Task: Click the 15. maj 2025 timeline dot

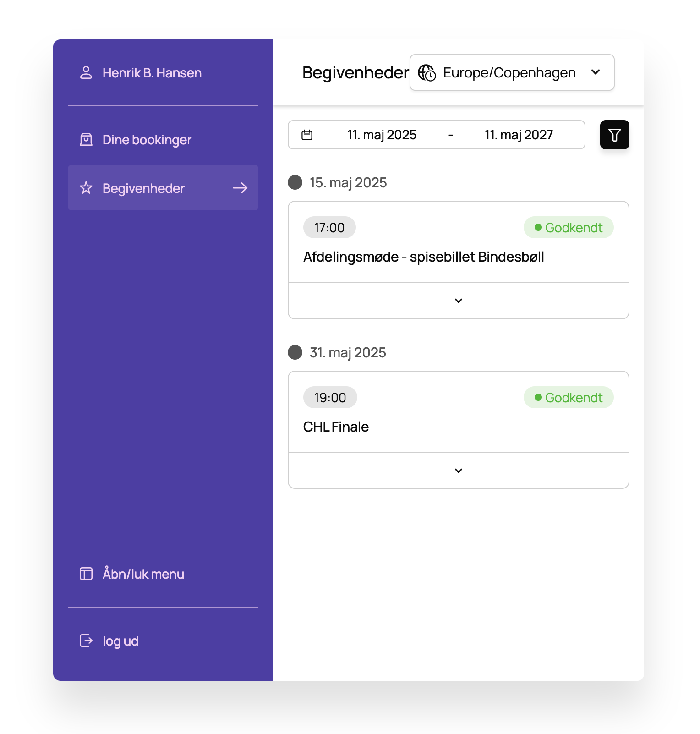Action: click(295, 182)
